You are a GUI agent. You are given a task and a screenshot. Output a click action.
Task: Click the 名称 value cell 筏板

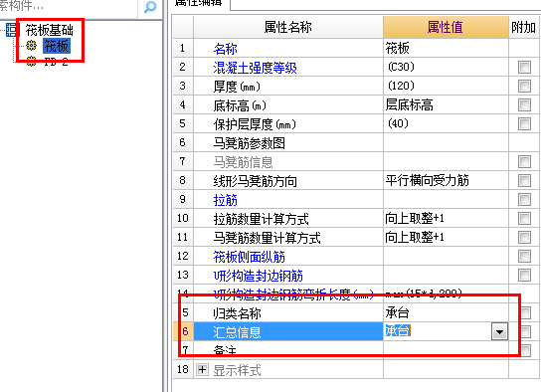446,48
